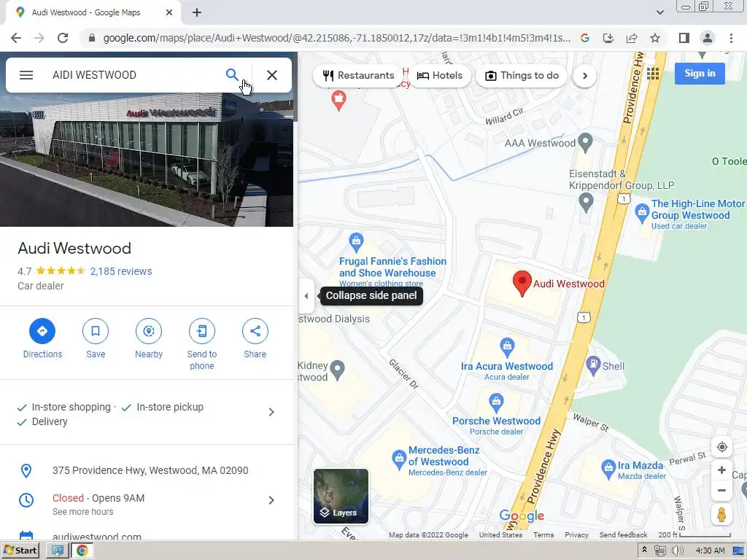
Task: Click the blue search magnifier icon
Action: (x=231, y=75)
